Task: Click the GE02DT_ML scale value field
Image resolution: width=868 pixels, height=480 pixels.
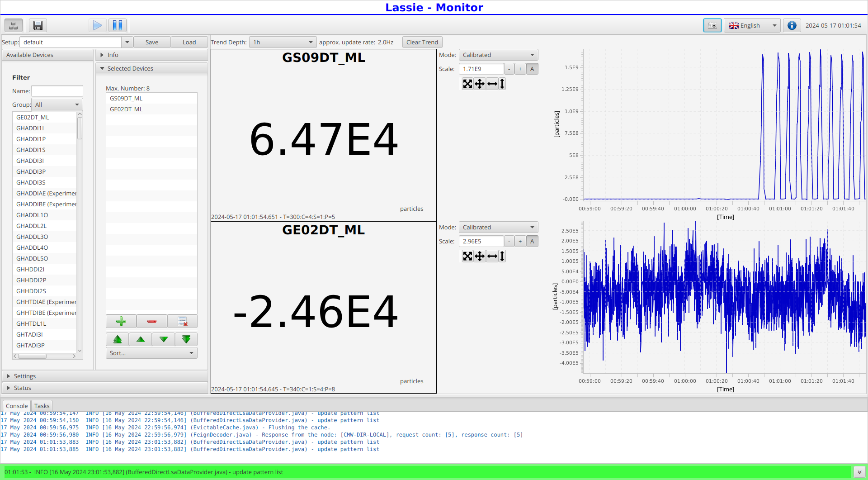Action: coord(481,241)
